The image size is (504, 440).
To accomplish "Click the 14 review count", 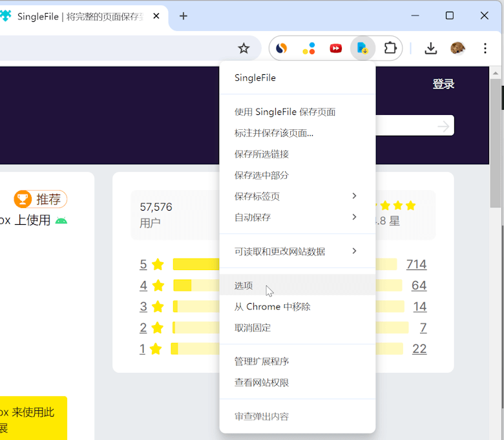I will pyautogui.click(x=420, y=307).
